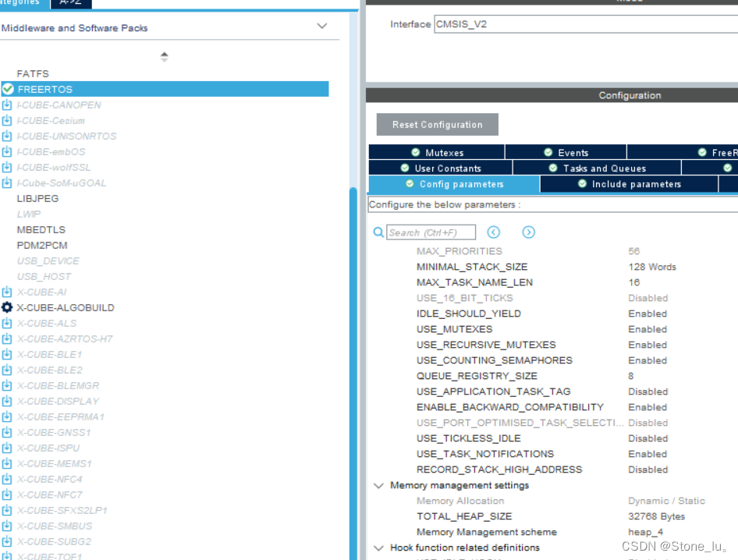Click the sort arrows above FATFS
The image size is (738, 560).
tap(165, 57)
